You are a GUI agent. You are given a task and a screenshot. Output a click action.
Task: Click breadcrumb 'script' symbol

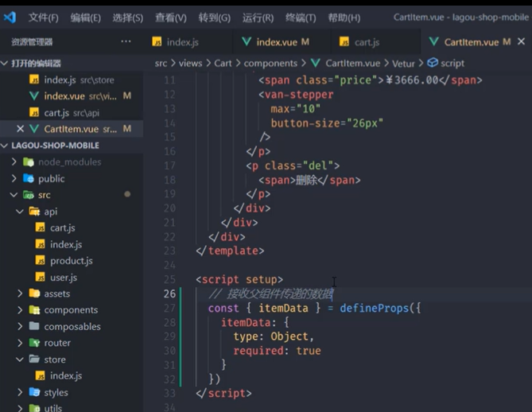coord(452,64)
